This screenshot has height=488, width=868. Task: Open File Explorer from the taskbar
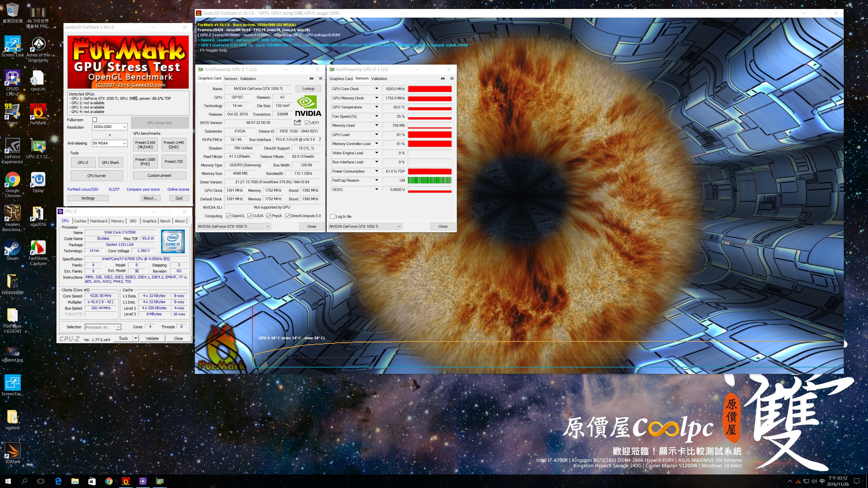click(x=75, y=481)
